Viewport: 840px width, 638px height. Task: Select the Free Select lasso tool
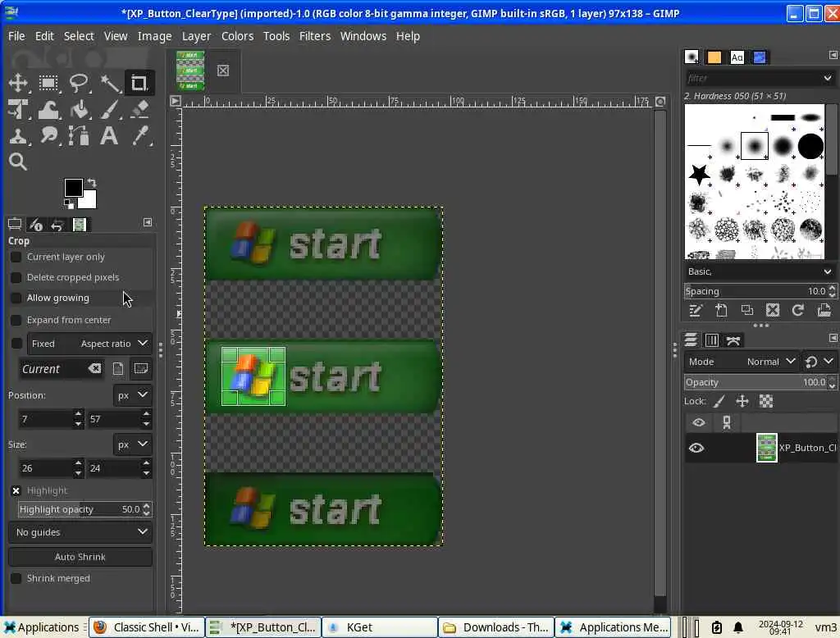coord(80,83)
